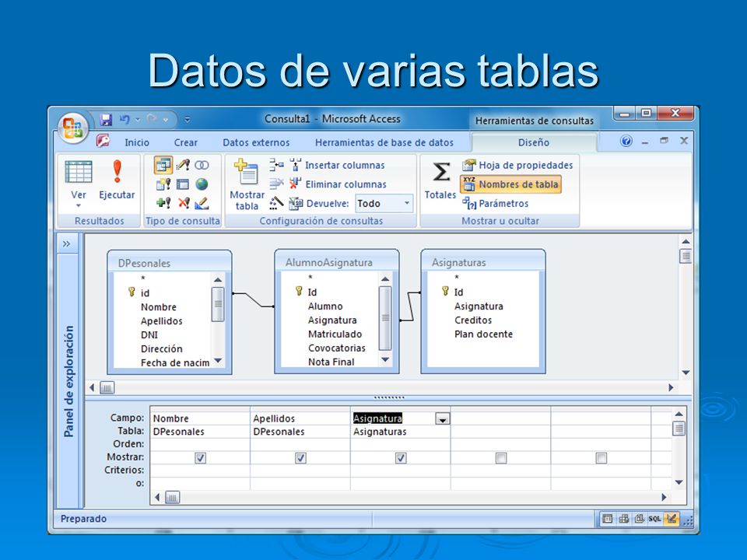Screen dimensions: 747x560
Task: Switch to PivotTable view in status bar
Action: 623,519
